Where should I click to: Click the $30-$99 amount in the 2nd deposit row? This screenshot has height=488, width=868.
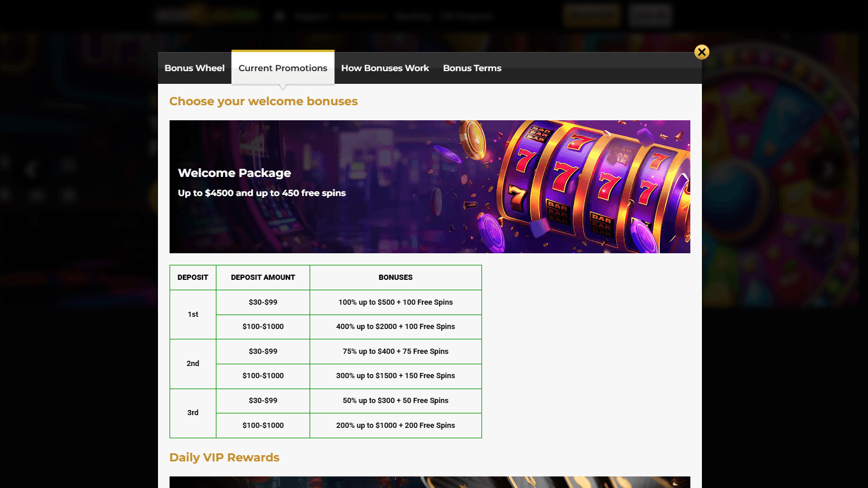263,352
